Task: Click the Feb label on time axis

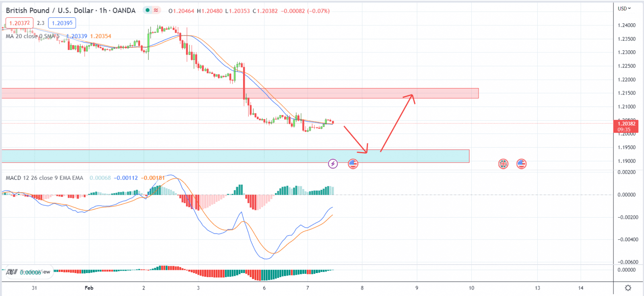Action: click(x=89, y=288)
